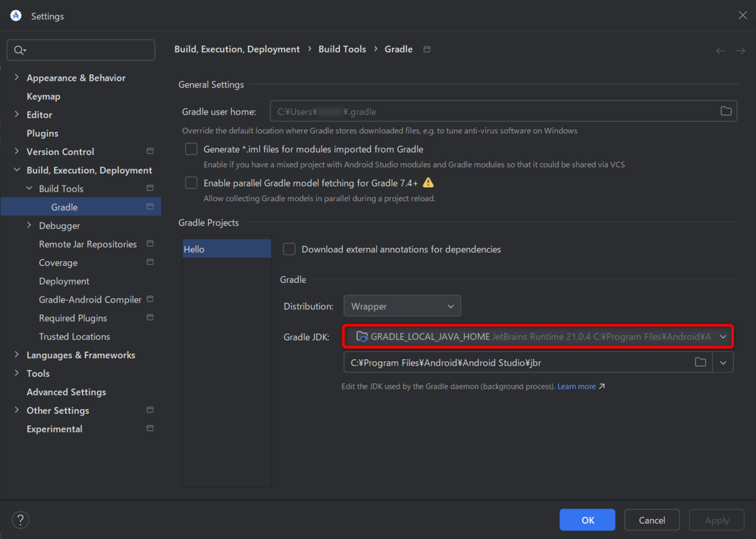The image size is (756, 539).
Task: Go back with the left arrow
Action: point(721,50)
